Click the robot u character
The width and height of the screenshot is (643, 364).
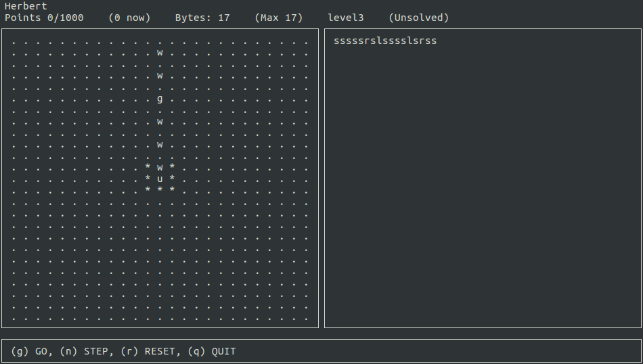(x=160, y=179)
